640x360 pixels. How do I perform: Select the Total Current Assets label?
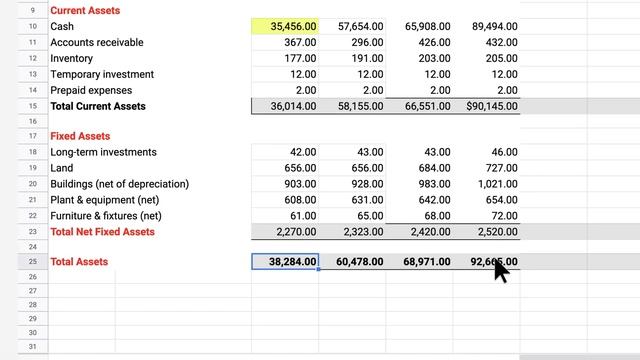tap(98, 106)
